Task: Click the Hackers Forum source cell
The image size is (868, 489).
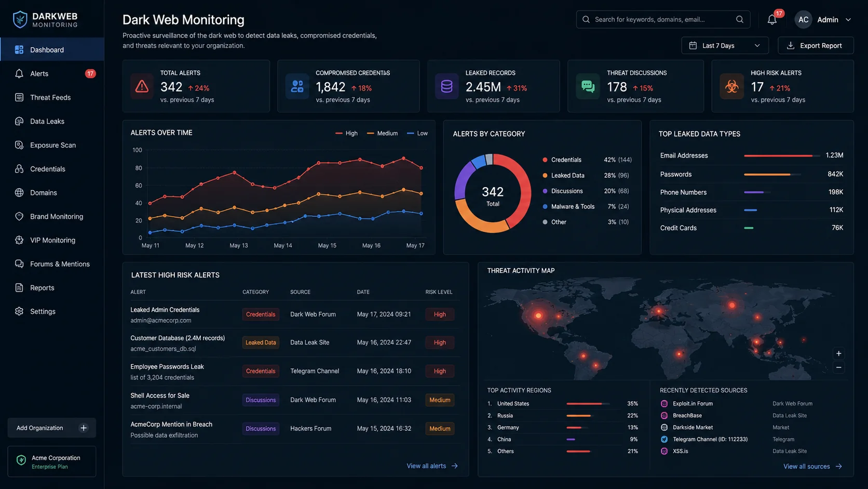Action: (310, 429)
